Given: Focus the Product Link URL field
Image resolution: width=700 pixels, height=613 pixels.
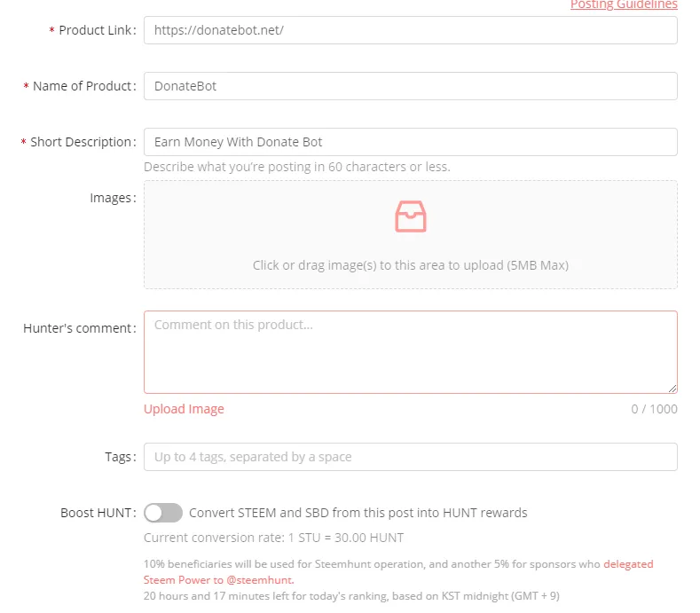Looking at the screenshot, I should (410, 30).
